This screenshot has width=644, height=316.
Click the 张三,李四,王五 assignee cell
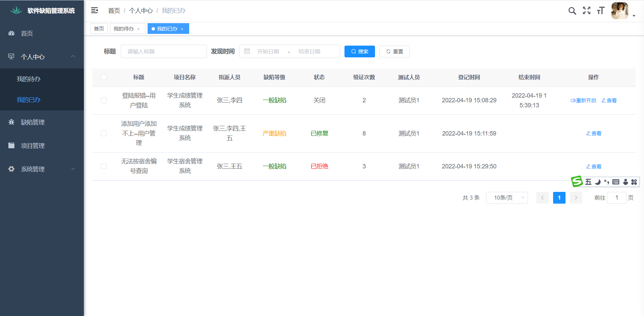click(x=229, y=133)
